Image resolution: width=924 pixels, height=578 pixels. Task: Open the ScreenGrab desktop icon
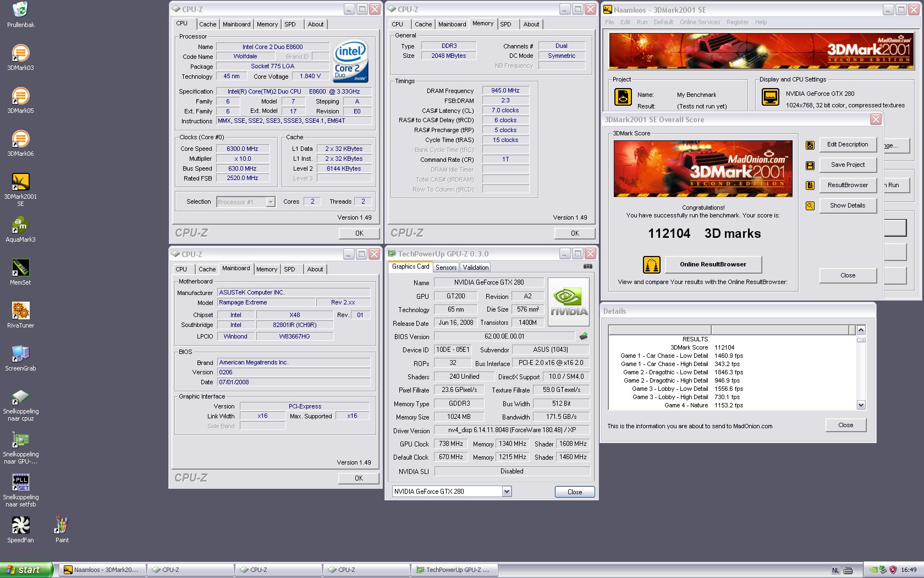(20, 353)
